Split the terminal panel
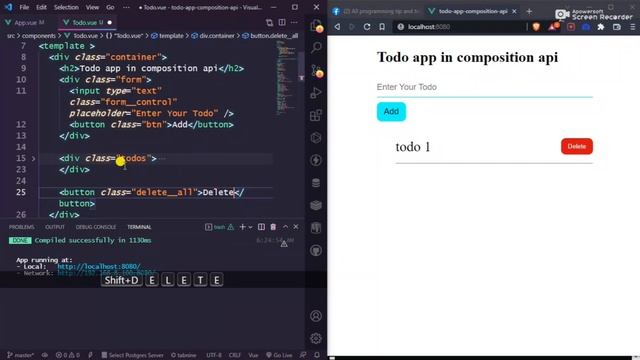The image size is (640, 360). pos(261,227)
